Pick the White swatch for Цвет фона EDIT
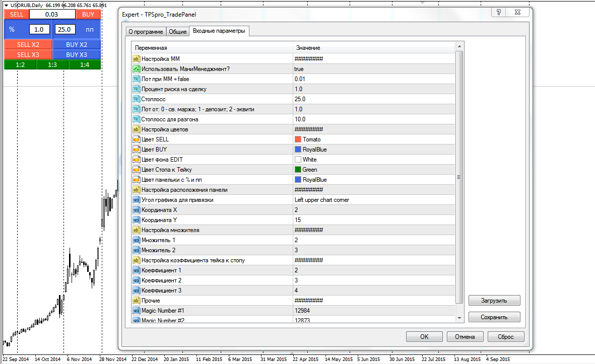The height and width of the screenshot is (364, 595). [x=298, y=160]
